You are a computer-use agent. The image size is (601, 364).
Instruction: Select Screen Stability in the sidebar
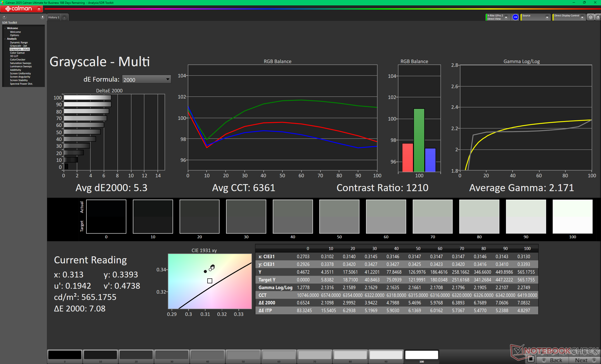[x=19, y=80]
